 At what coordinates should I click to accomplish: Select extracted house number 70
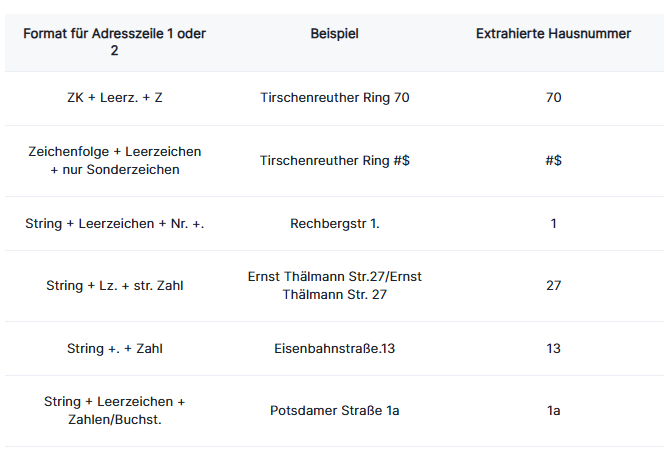(553, 98)
